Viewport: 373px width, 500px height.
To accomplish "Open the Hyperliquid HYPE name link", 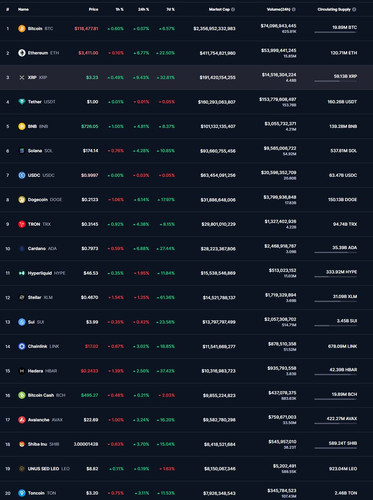I will 46,273.
